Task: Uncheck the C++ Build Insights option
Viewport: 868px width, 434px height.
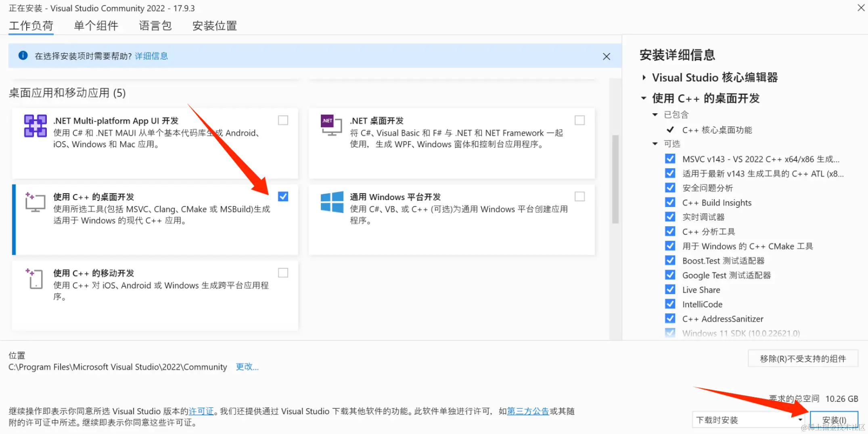Action: [670, 202]
